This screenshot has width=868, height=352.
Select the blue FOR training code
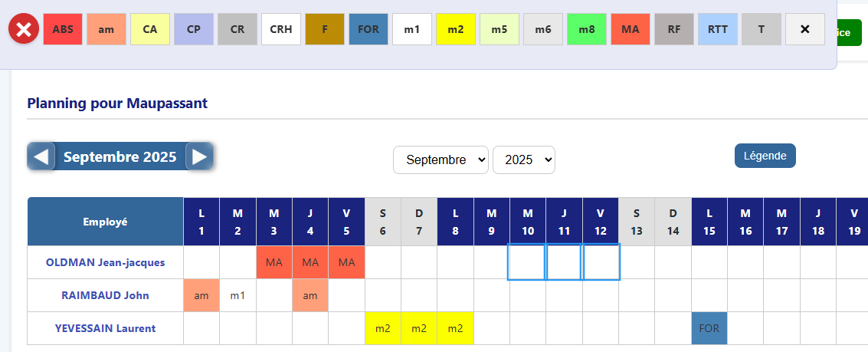point(368,29)
